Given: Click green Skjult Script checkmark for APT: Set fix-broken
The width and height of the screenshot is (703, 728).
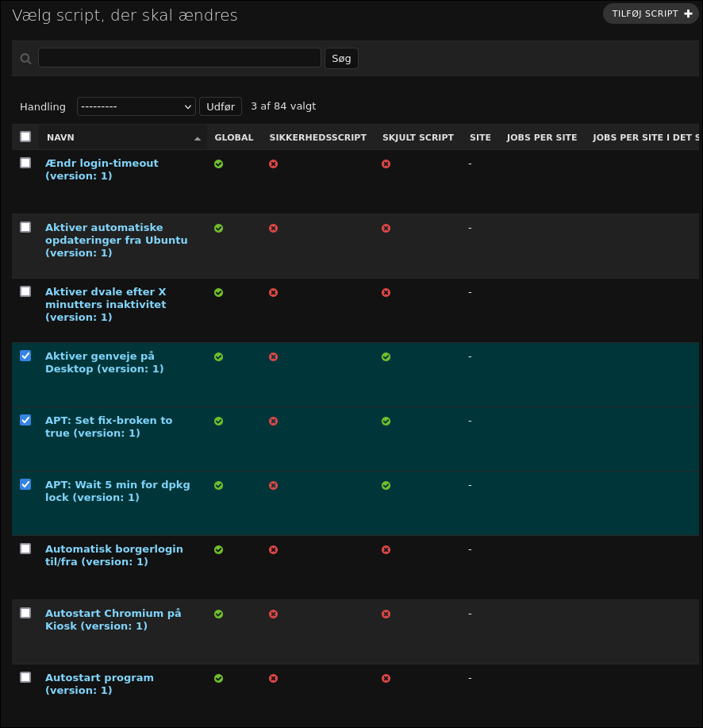Looking at the screenshot, I should pos(386,421).
